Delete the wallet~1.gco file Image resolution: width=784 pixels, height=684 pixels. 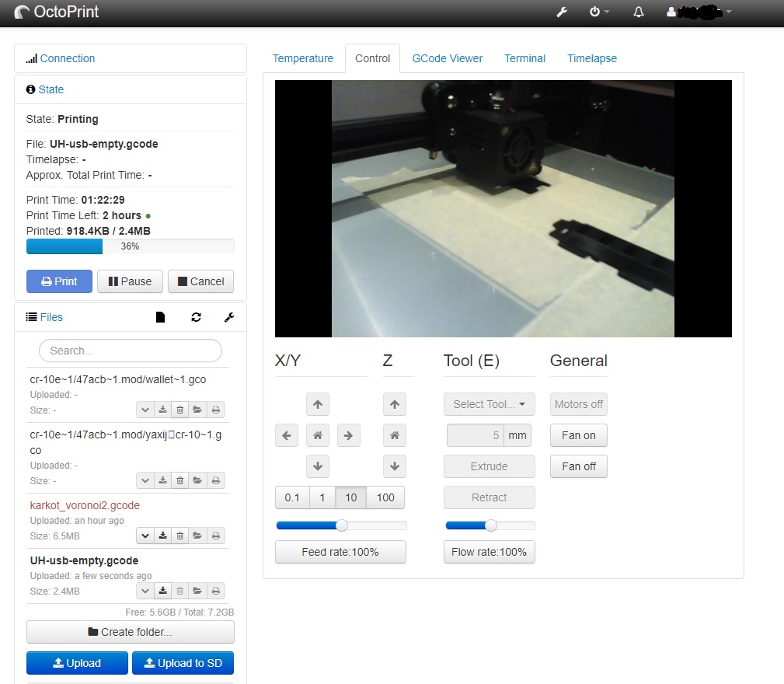180,410
